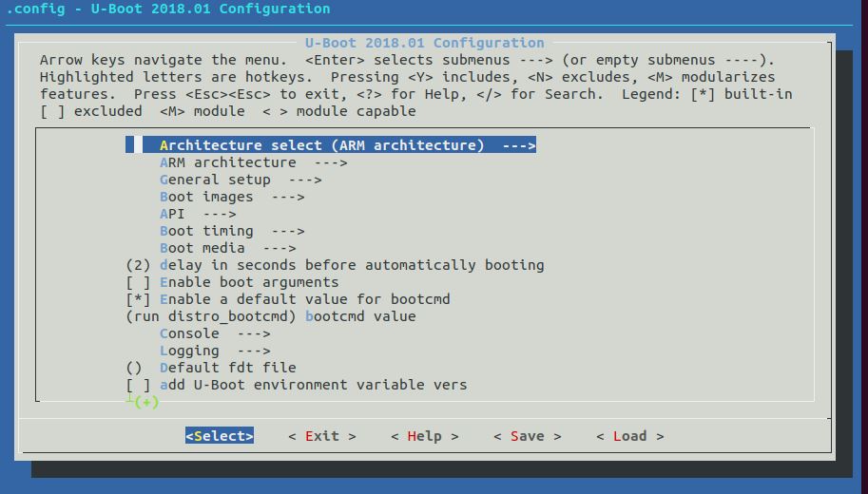Click the Save button
The height and width of the screenshot is (494, 868).
528,436
